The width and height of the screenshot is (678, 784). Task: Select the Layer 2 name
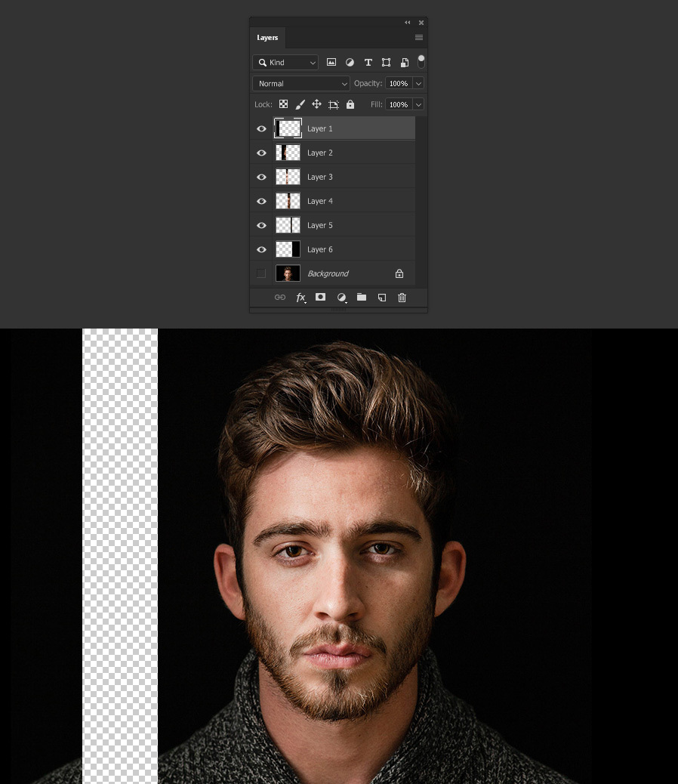[320, 153]
